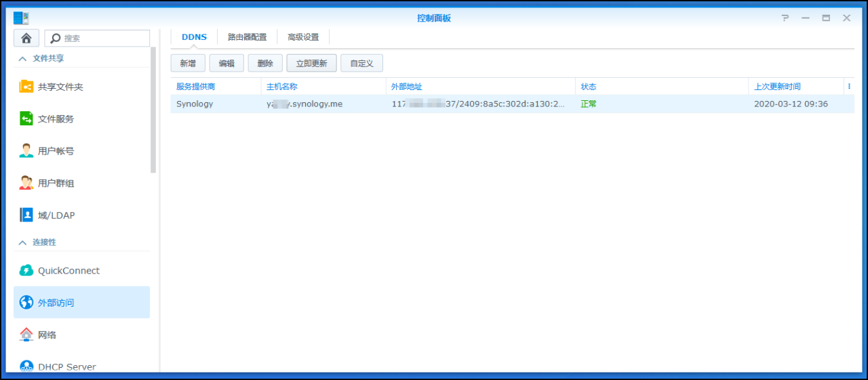The width and height of the screenshot is (868, 380).
Task: Sort by 状态 column header
Action: click(662, 87)
